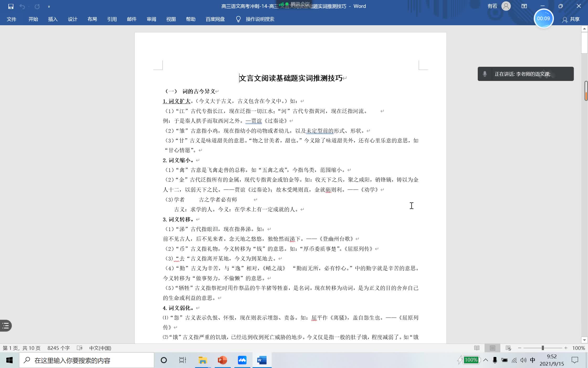Click the lightbulb Tell Me icon
Image resolution: width=588 pixels, height=368 pixels.
click(x=238, y=19)
